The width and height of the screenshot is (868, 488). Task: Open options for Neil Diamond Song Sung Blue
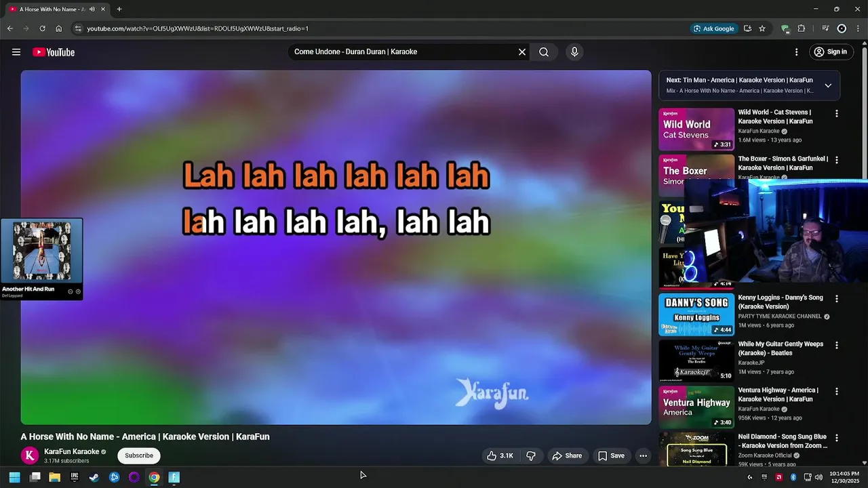pos(837,438)
